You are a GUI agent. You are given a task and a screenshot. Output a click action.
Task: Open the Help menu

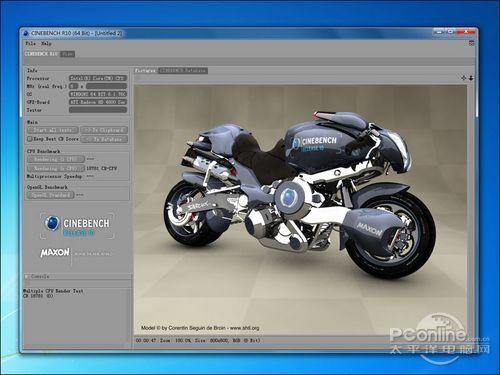(x=46, y=43)
